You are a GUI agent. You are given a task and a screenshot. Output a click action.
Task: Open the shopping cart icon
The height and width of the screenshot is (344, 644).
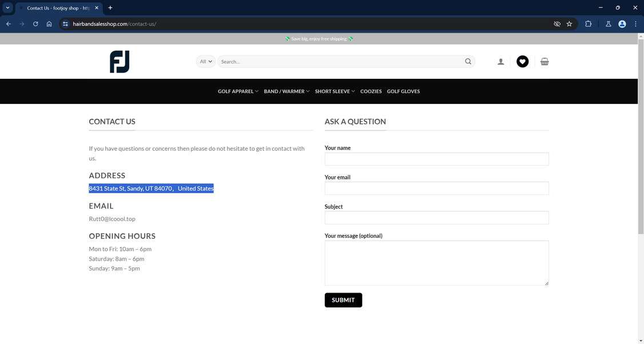pos(544,61)
